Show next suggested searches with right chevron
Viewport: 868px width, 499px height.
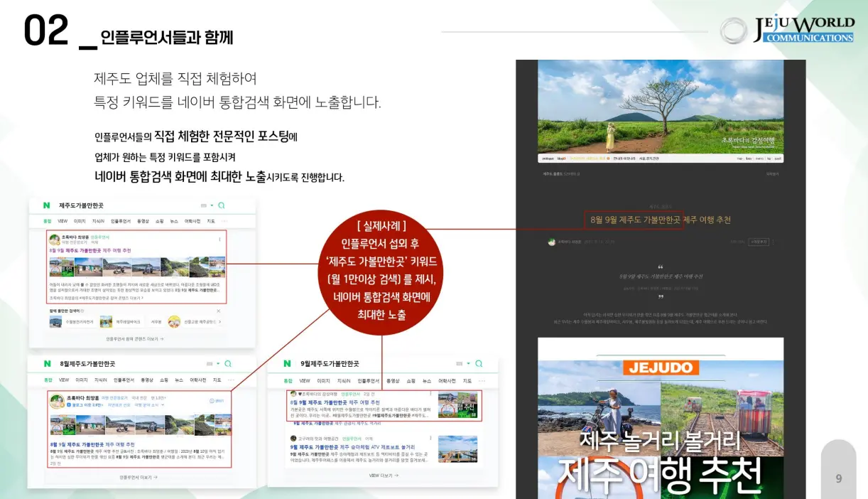pos(219,322)
